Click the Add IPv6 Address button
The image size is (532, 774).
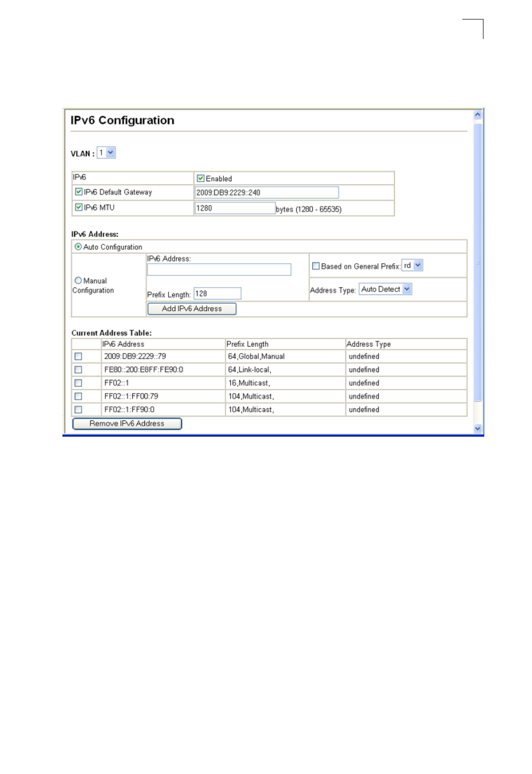(x=192, y=308)
